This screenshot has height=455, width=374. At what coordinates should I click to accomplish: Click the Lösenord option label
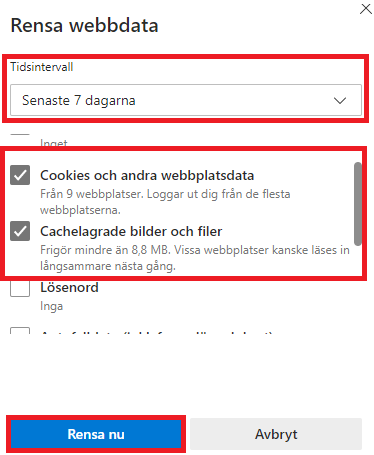point(69,287)
